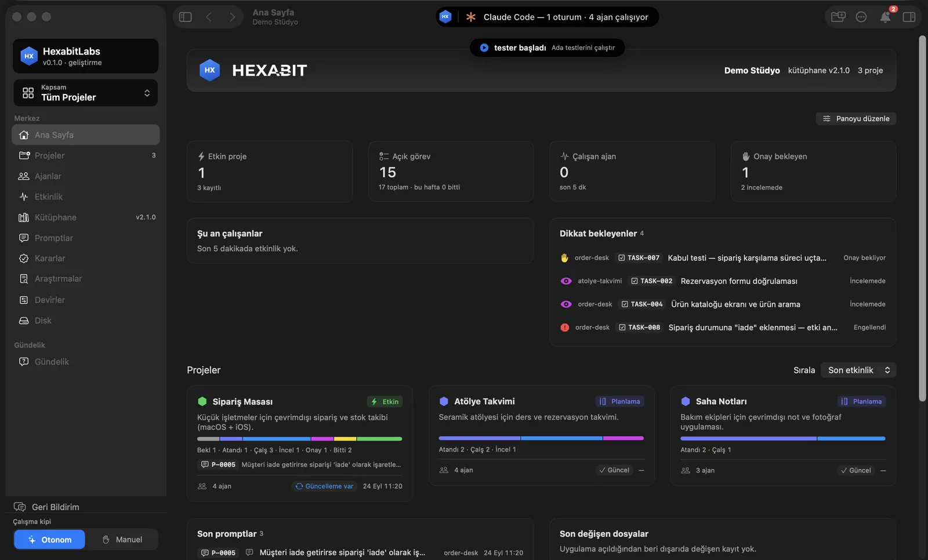This screenshot has height=560, width=928.
Task: Click the Sipariş Masası progress bar
Action: [299, 439]
